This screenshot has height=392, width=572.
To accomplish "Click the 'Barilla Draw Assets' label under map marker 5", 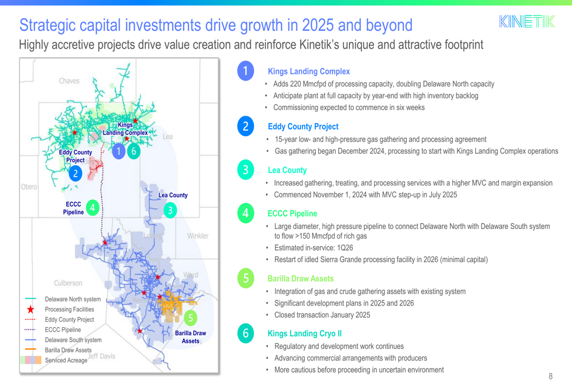I will [190, 337].
